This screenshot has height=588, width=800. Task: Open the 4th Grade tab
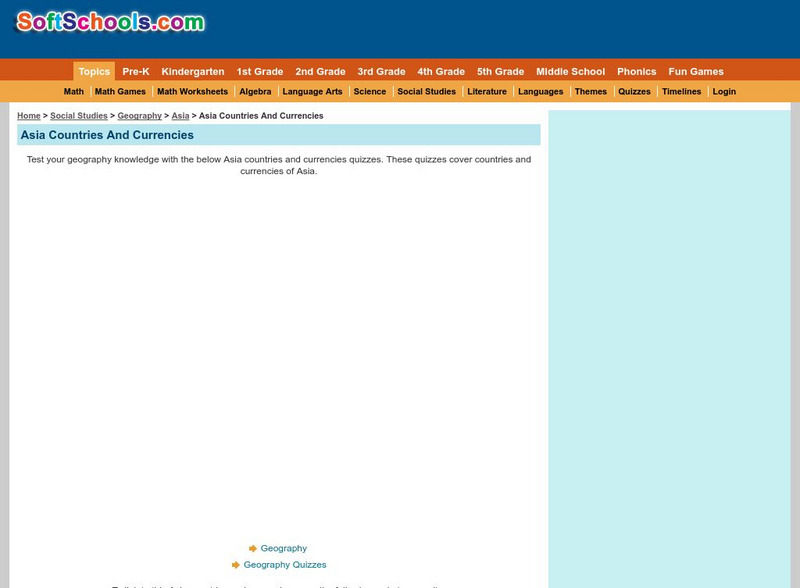coord(441,71)
